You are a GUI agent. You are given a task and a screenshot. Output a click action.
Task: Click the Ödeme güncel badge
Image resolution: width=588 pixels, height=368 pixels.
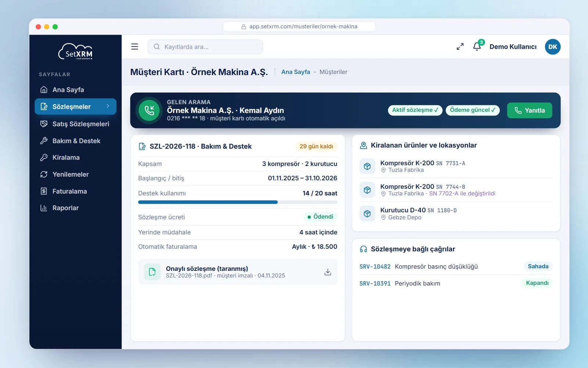coord(472,110)
